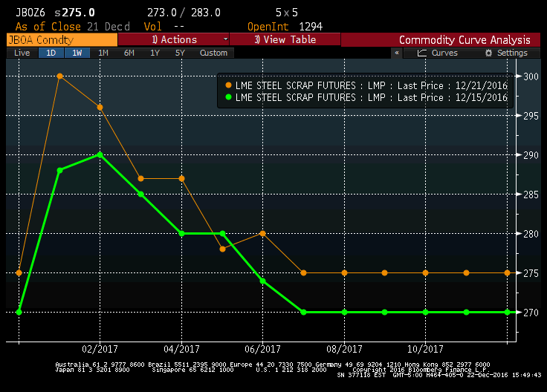Open the JBOA Comdty security field
This screenshot has width=547, height=392.
pyautogui.click(x=59, y=39)
